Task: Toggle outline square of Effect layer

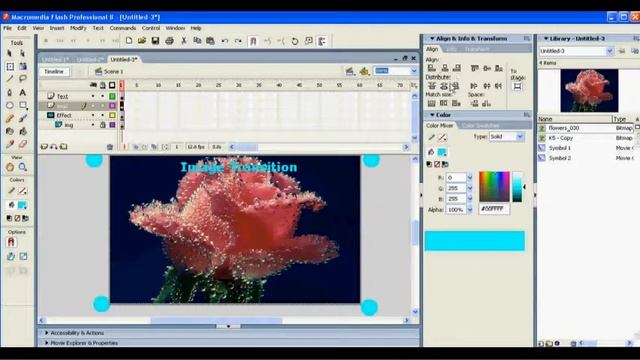Action: [x=112, y=116]
